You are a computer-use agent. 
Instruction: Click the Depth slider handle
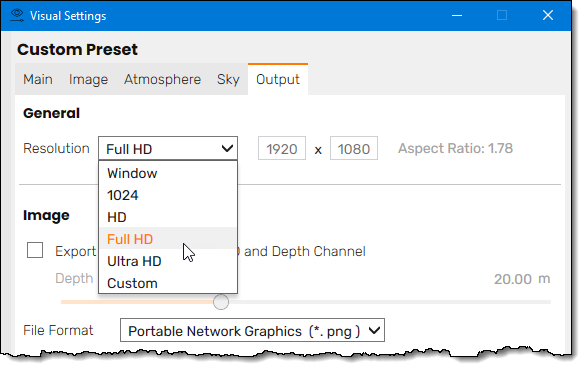click(221, 302)
